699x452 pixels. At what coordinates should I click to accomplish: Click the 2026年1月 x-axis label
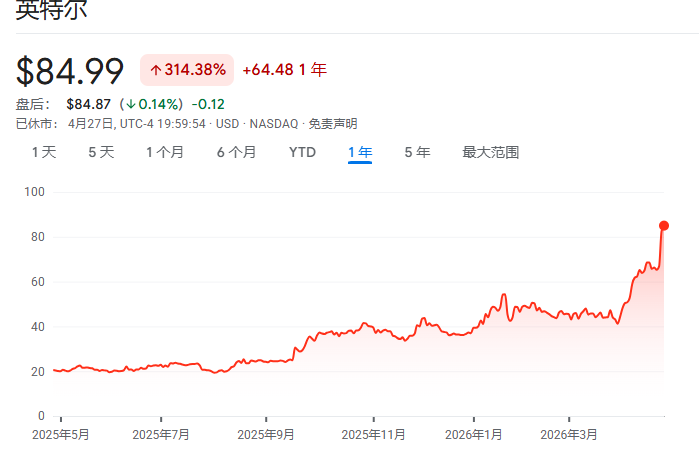point(473,435)
